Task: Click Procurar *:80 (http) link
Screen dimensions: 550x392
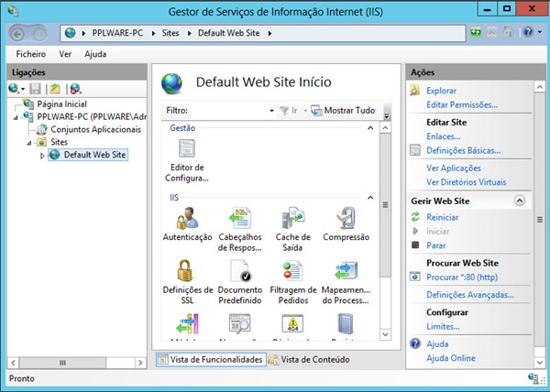Action: 462,278
